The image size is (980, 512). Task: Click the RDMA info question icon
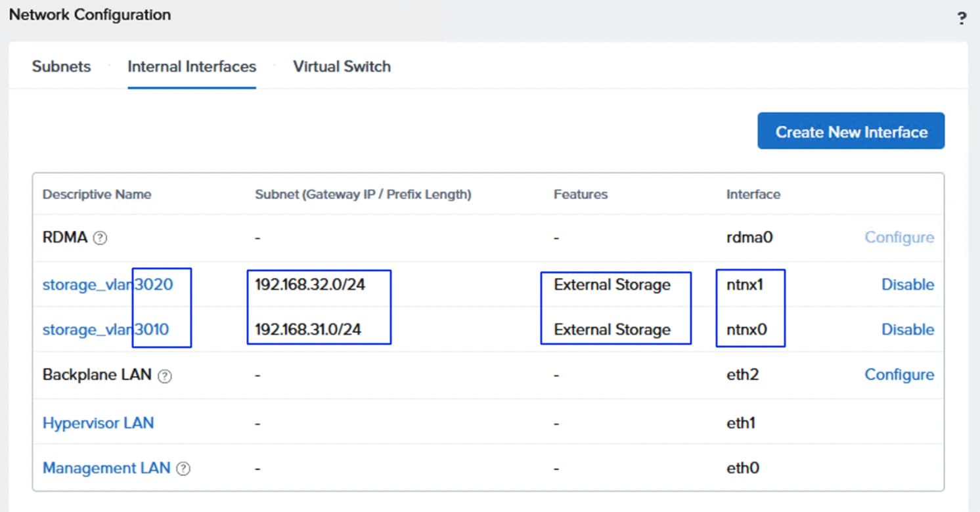pos(100,238)
